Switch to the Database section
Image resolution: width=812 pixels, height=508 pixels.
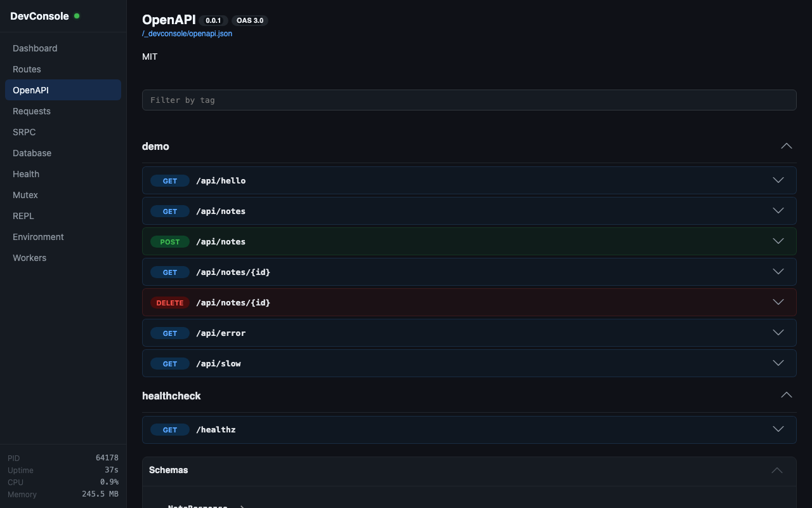[32, 153]
